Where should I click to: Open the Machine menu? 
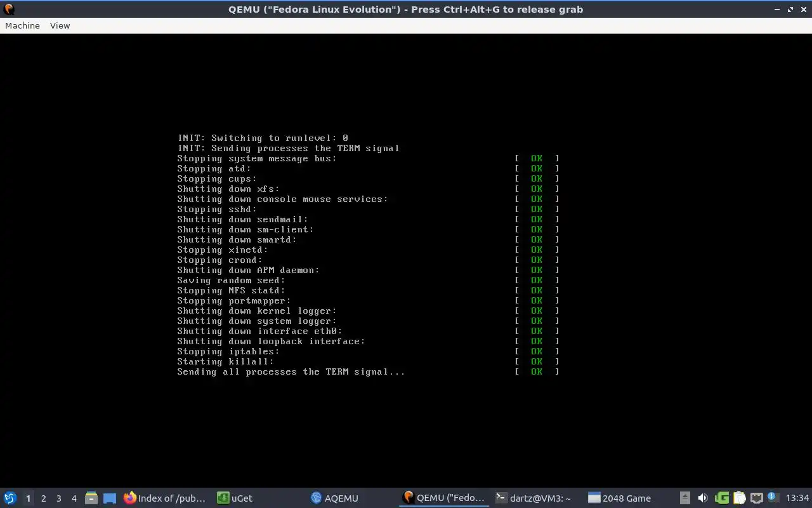[x=22, y=25]
